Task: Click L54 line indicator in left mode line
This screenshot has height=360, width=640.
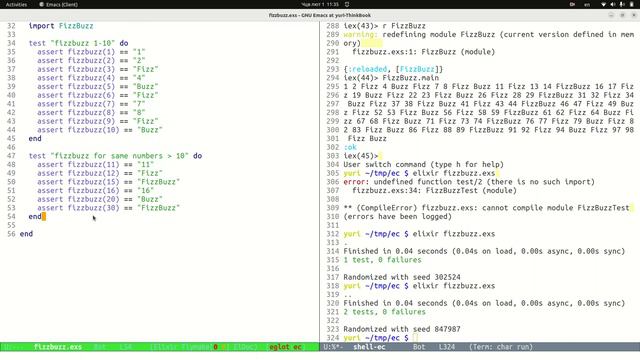Action: coord(126,347)
